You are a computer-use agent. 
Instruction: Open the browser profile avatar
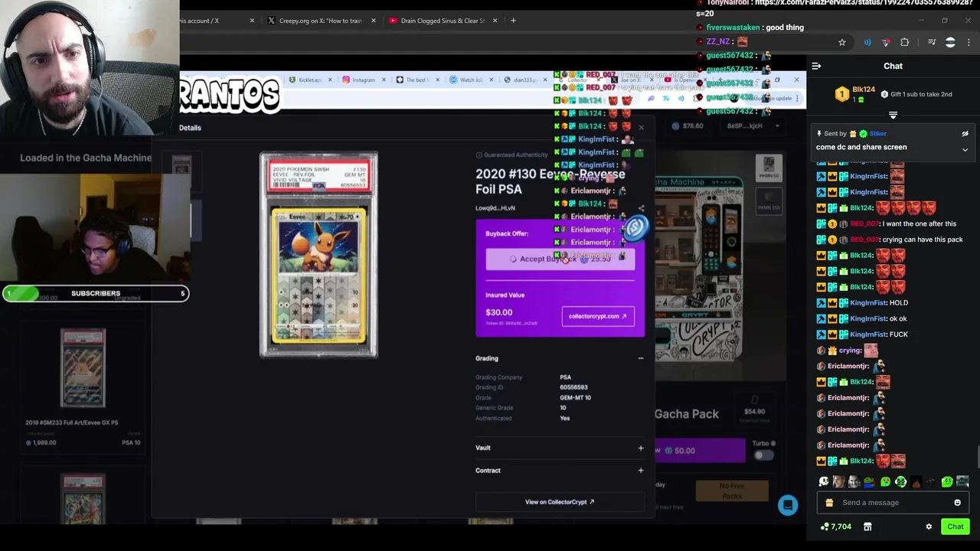950,43
